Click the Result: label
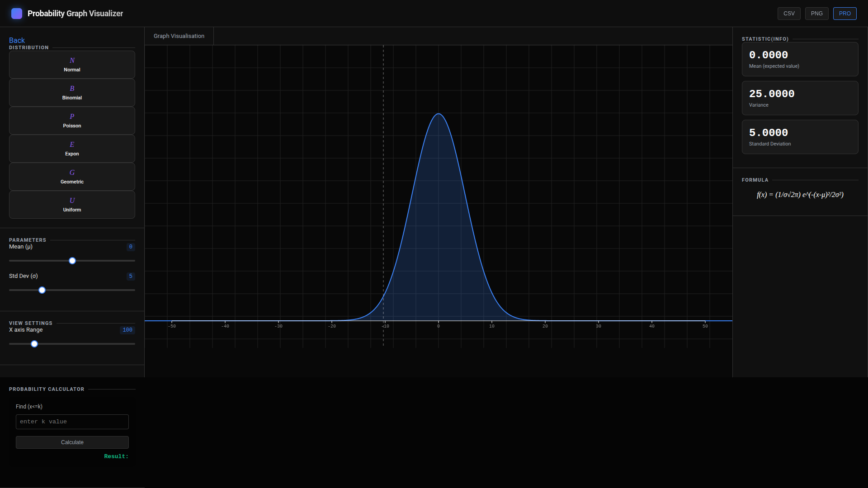Image resolution: width=868 pixels, height=488 pixels. pyautogui.click(x=116, y=456)
